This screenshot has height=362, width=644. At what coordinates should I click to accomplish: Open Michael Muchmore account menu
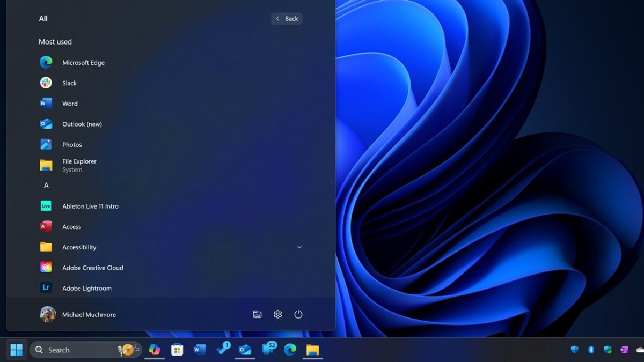78,315
